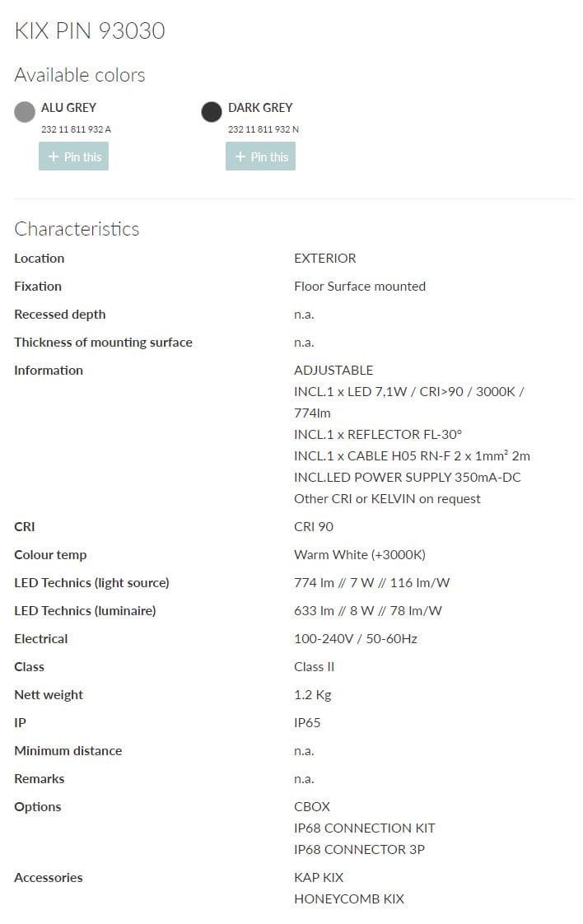Open the IP68 CONNECTION KIT option

[364, 828]
